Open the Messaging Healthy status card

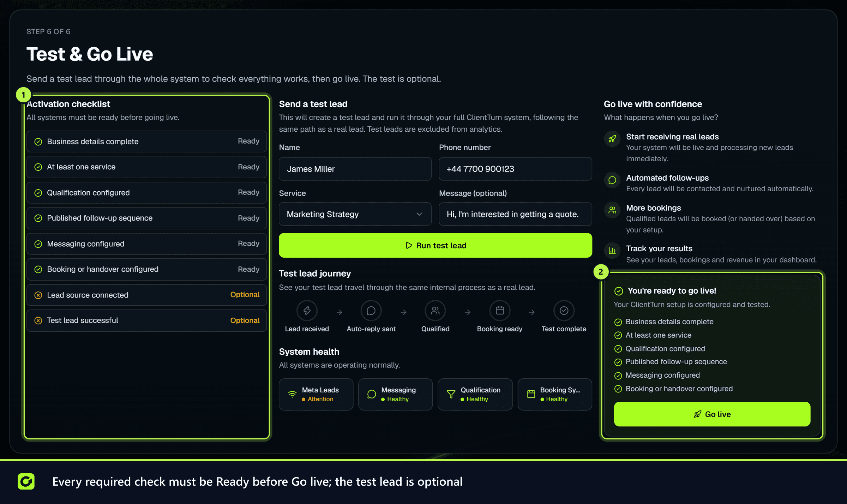coord(395,394)
